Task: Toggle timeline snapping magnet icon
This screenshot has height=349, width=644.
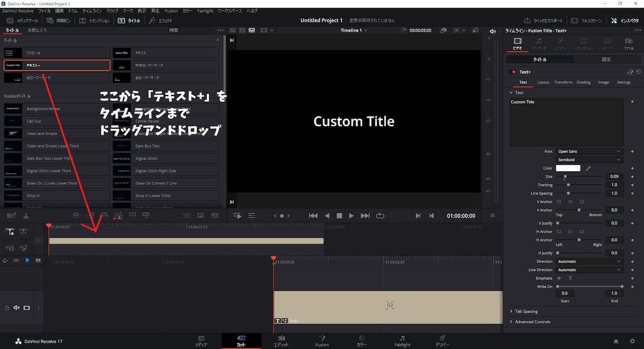Action: click(5, 260)
